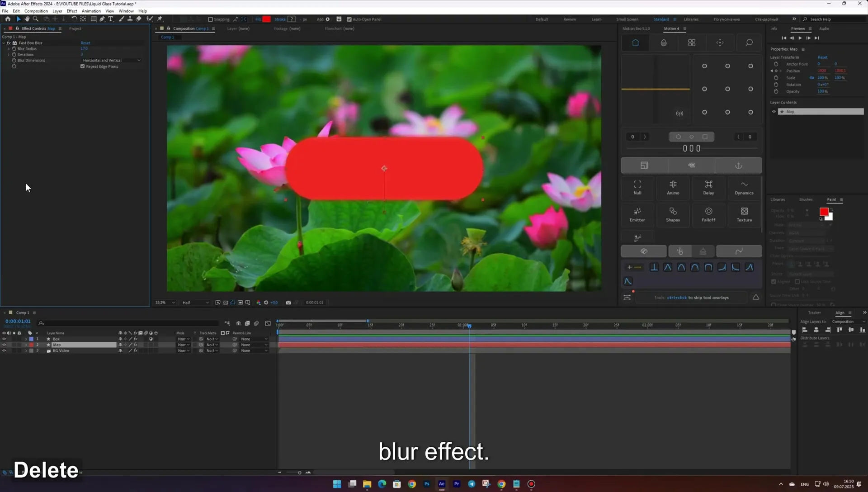Viewport: 868px width, 492px height.
Task: Collapse the Fast Box Blur effect
Action: tap(4, 43)
